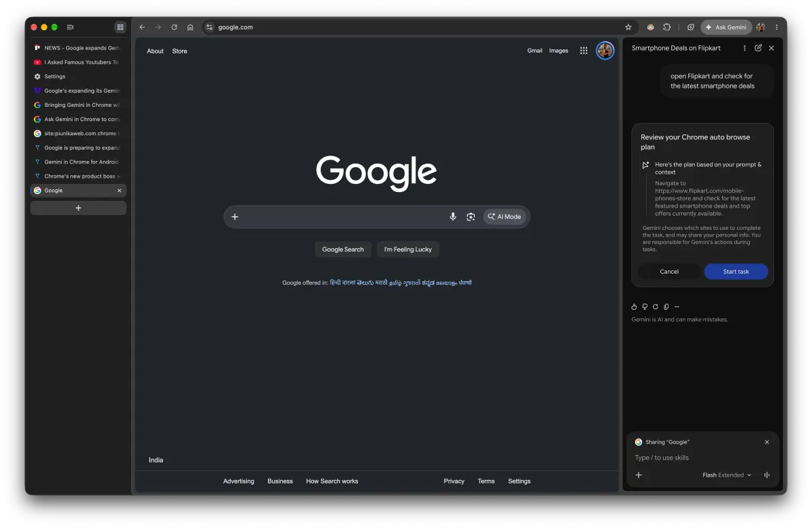Image resolution: width=812 pixels, height=528 pixels.
Task: Close the active Google tab
Action: (x=120, y=191)
